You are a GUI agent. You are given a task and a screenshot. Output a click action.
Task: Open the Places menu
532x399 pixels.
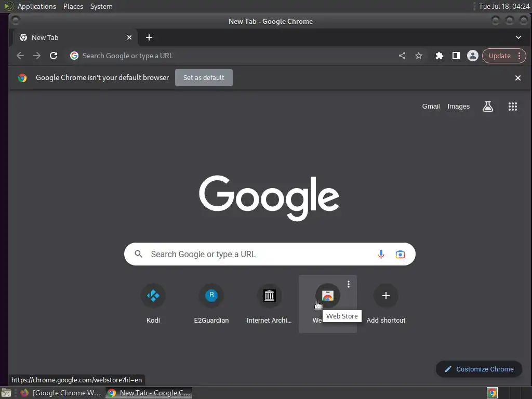click(73, 6)
